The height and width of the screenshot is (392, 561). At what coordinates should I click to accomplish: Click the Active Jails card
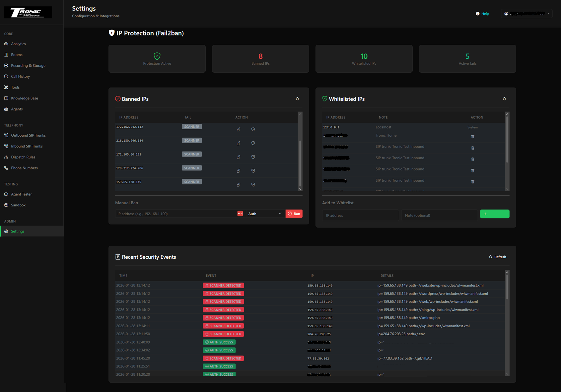click(467, 59)
